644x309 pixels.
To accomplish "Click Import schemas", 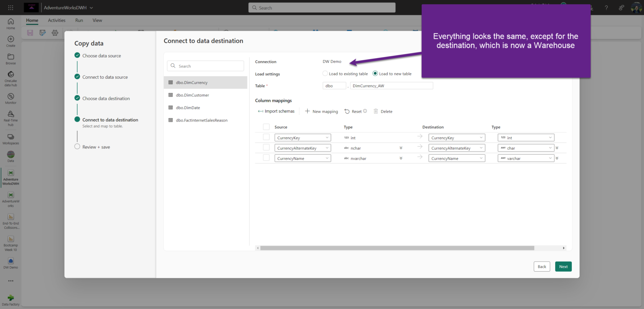I will point(276,111).
